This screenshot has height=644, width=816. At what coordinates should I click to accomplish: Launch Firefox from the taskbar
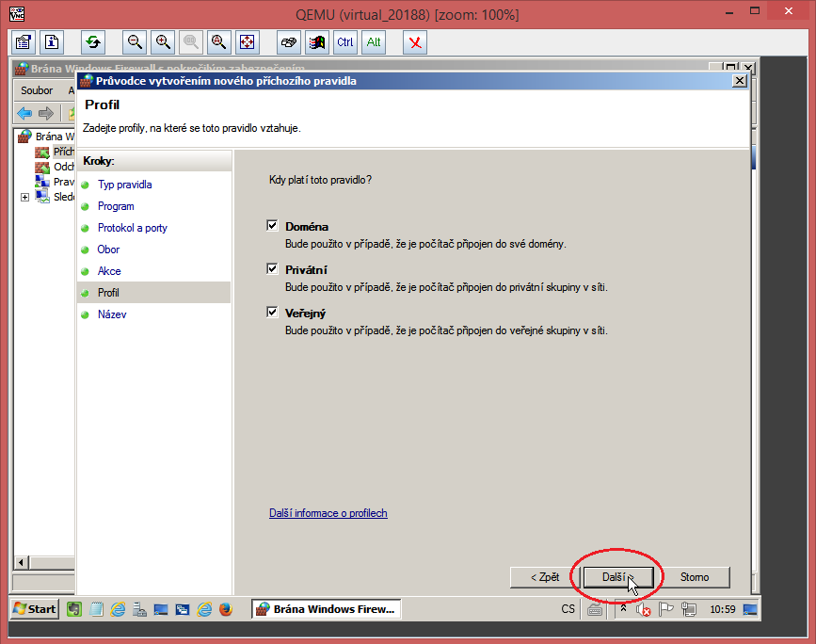(x=226, y=609)
